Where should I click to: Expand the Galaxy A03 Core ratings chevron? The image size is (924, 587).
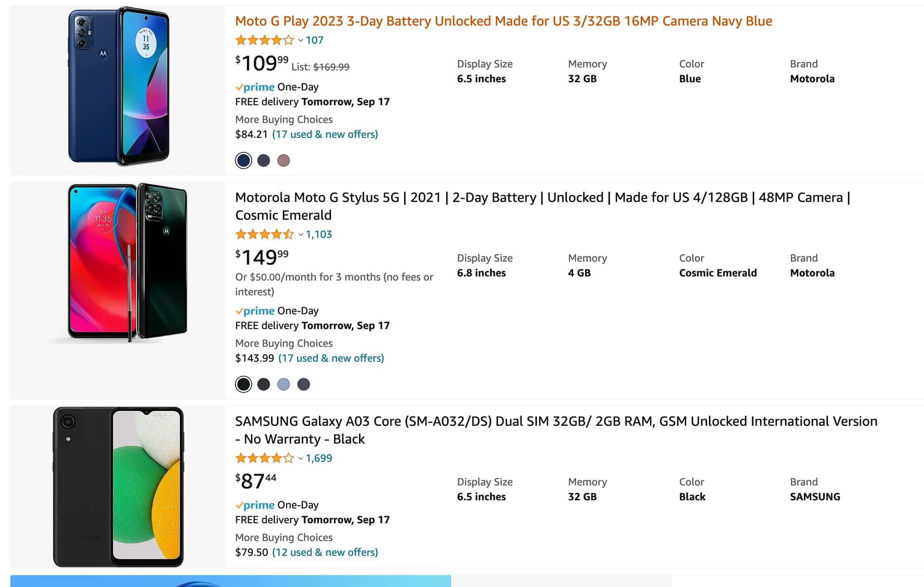(300, 459)
